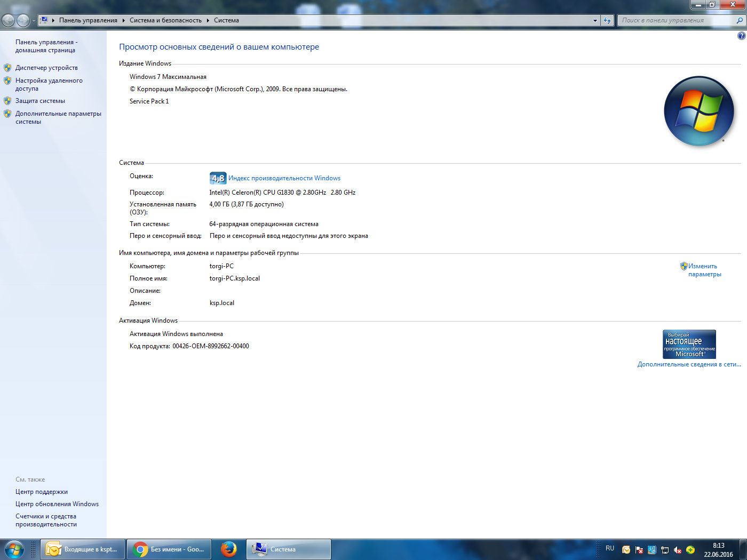Viewport: 747px width, 560px height.
Task: Click the 4,8 performance score badge
Action: 218,178
